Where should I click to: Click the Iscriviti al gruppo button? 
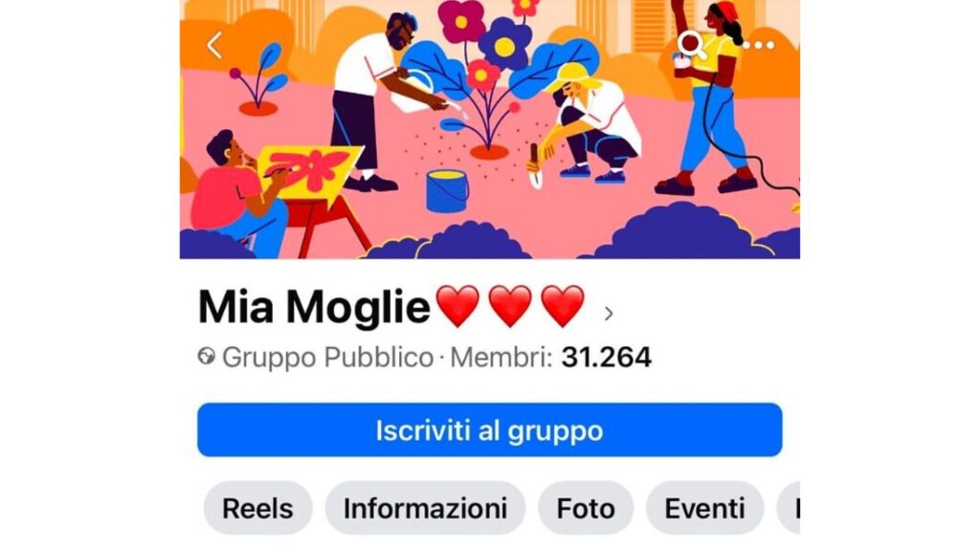[489, 430]
